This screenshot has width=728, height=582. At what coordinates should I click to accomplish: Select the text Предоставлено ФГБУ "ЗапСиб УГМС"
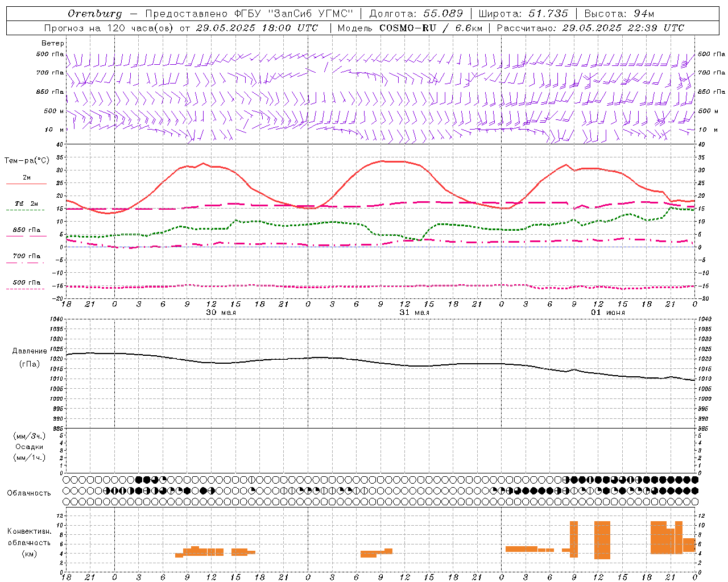250,14
